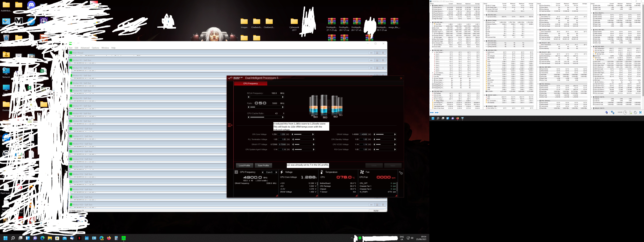Expand OC Ratio Limits row in HWiNFO
Viewport: 644px width, 242px height.
point(486,11)
